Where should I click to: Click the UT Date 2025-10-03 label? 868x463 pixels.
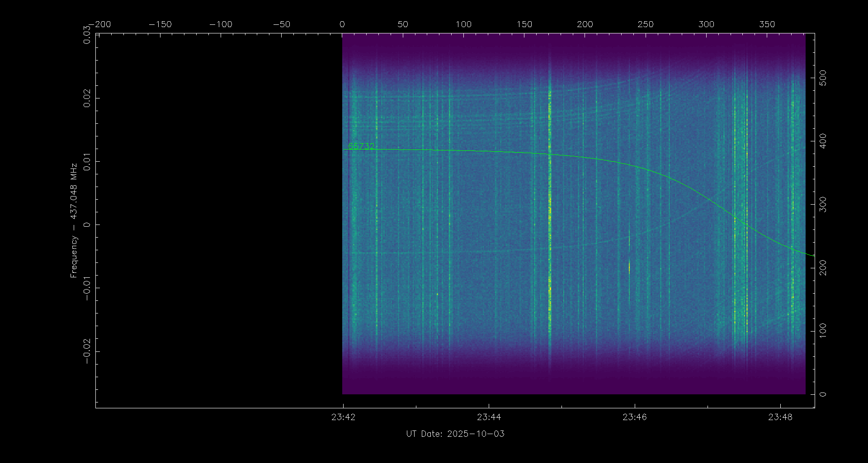click(x=455, y=434)
